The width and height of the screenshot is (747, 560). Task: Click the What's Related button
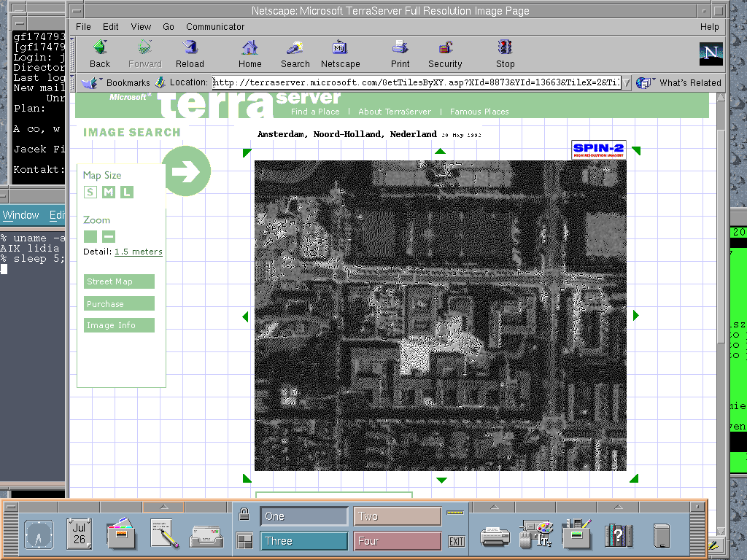pos(678,83)
